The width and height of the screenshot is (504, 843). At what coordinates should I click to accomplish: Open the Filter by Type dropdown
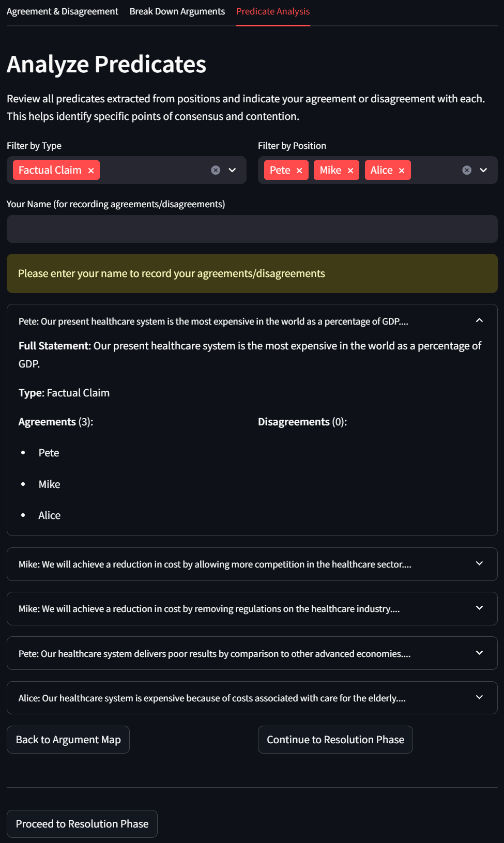coord(233,170)
